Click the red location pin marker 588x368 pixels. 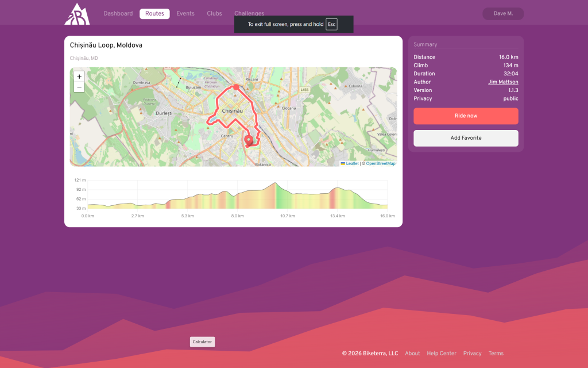pos(249,140)
